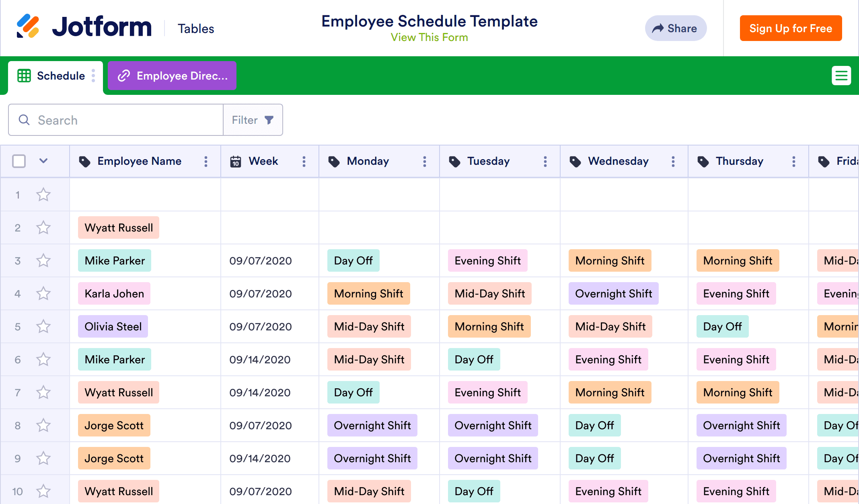Open Wednesday column options menu
859x504 pixels.
point(673,162)
